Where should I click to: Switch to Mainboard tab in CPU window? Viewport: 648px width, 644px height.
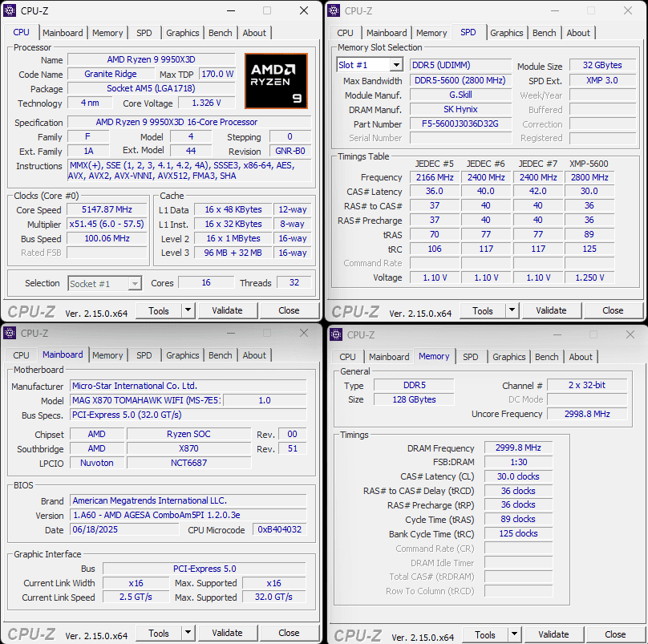tap(63, 33)
